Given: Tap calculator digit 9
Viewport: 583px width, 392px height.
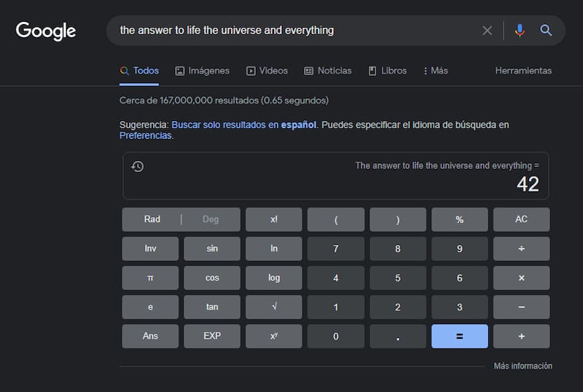Looking at the screenshot, I should click(x=460, y=248).
